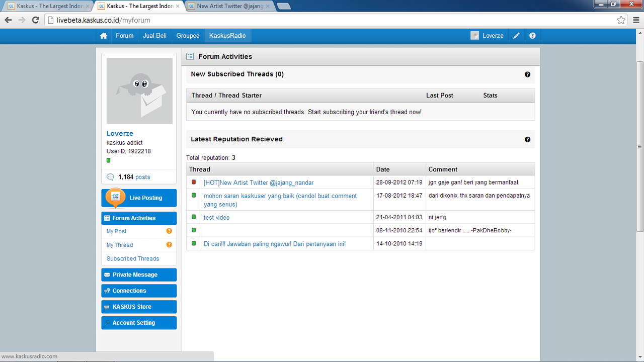Bookmark page with the star icon
The width and height of the screenshot is (644, 362).
point(621,20)
